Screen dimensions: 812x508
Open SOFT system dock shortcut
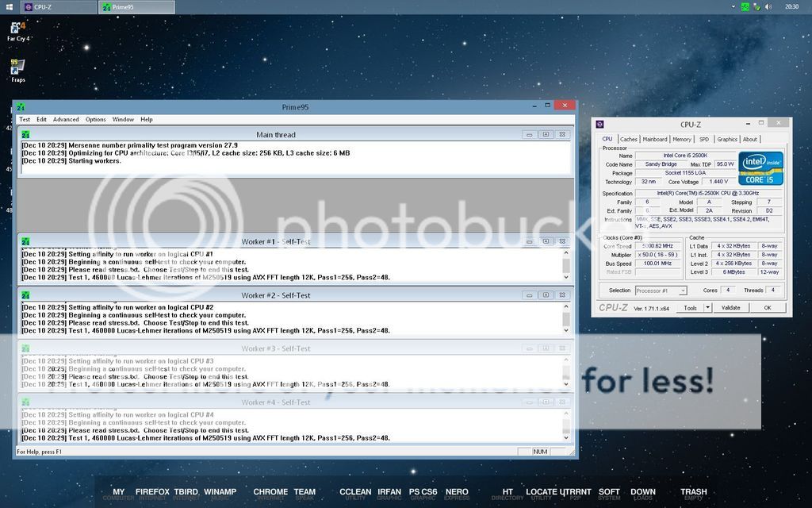tap(609, 494)
